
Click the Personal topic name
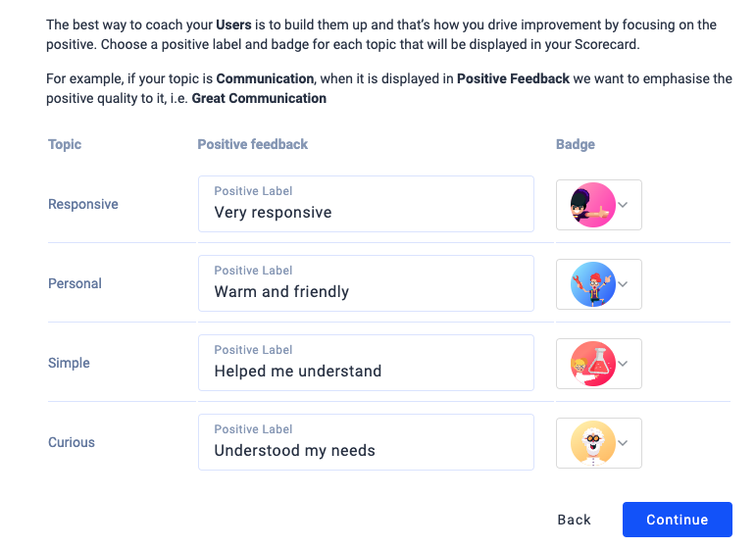tap(75, 283)
